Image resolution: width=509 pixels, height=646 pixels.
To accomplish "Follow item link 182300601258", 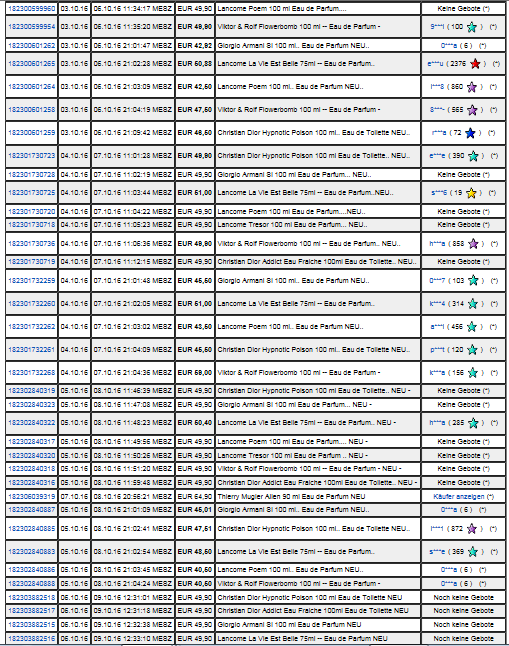I will (32, 110).
